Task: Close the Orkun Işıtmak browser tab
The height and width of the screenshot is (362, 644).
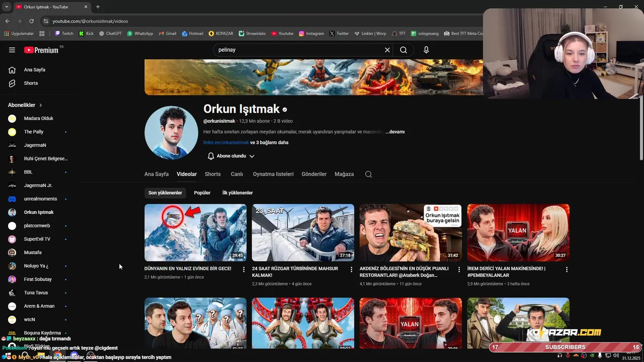Action: (86, 7)
